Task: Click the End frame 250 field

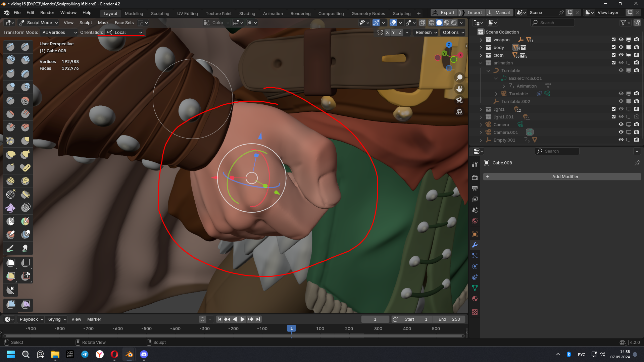Action: (449, 319)
